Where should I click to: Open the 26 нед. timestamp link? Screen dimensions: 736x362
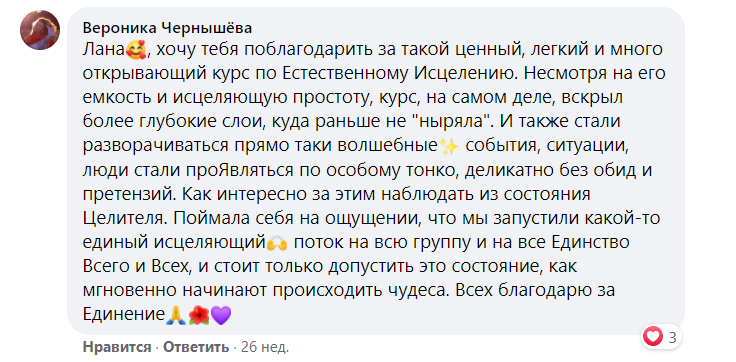tap(265, 347)
